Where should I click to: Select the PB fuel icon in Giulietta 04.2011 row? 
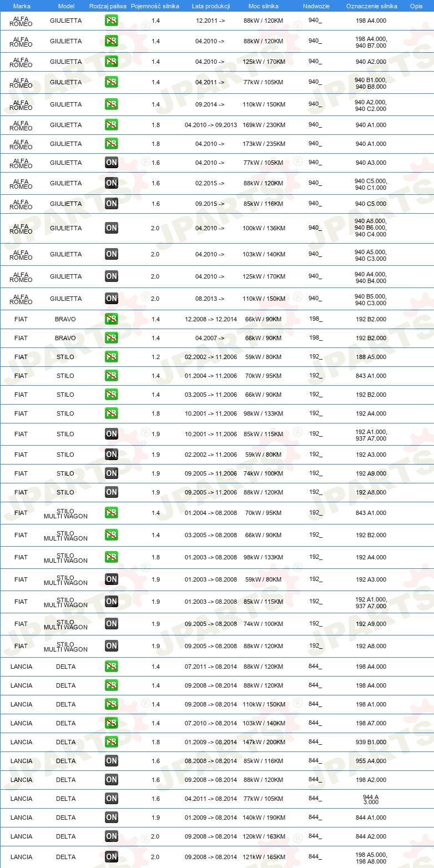point(112,82)
